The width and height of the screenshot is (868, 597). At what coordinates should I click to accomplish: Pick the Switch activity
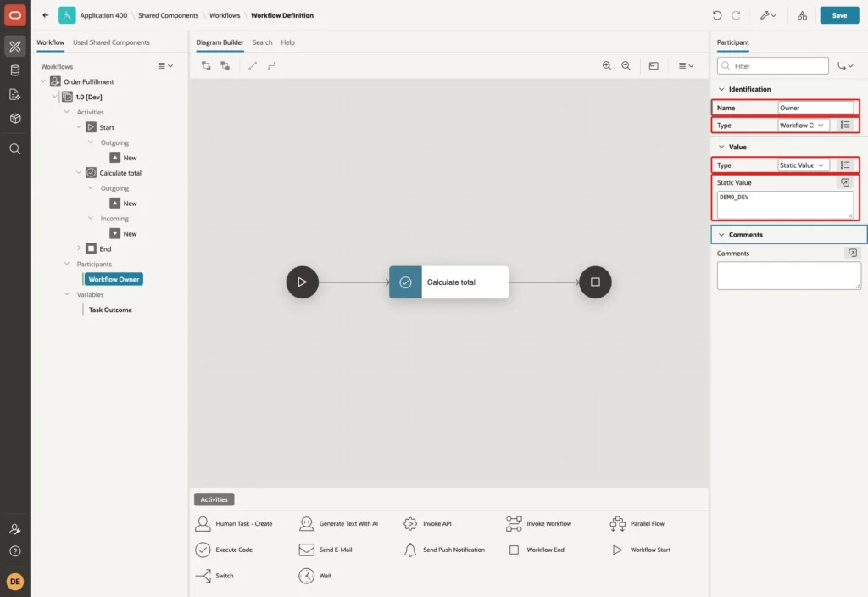click(x=214, y=576)
